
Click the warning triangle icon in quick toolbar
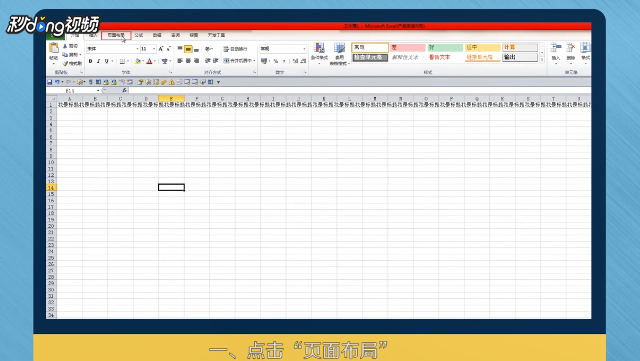click(171, 82)
